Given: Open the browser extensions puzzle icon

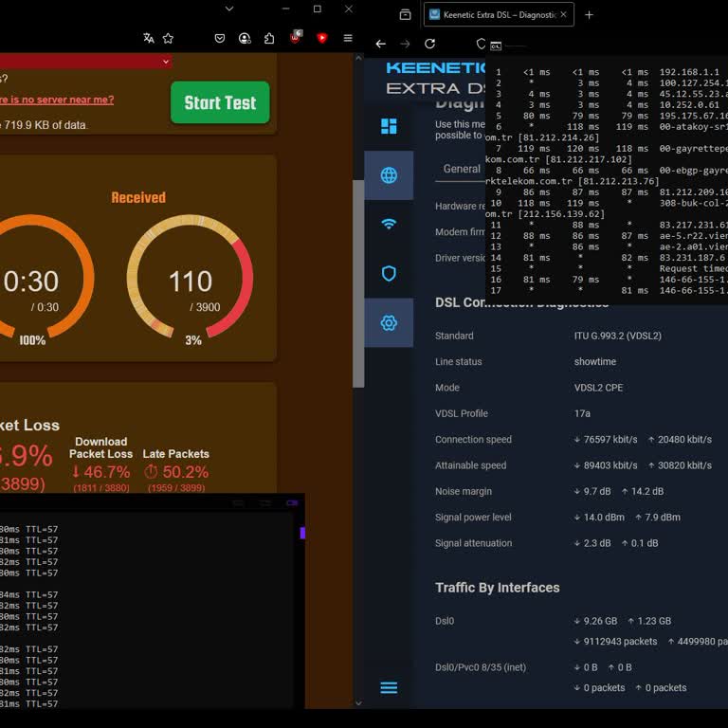Looking at the screenshot, I should pos(269,38).
